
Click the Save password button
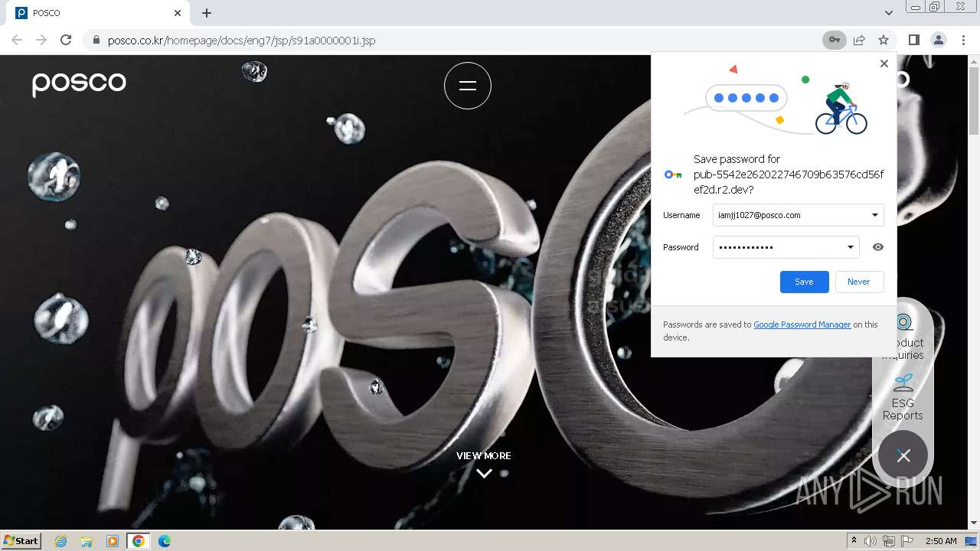(804, 282)
